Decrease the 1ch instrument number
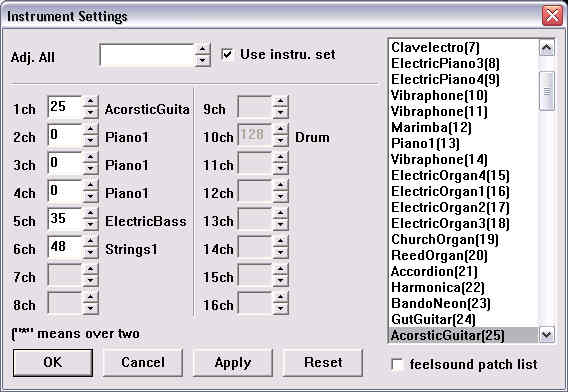Viewport: 568px width, 392px height. tap(91, 112)
